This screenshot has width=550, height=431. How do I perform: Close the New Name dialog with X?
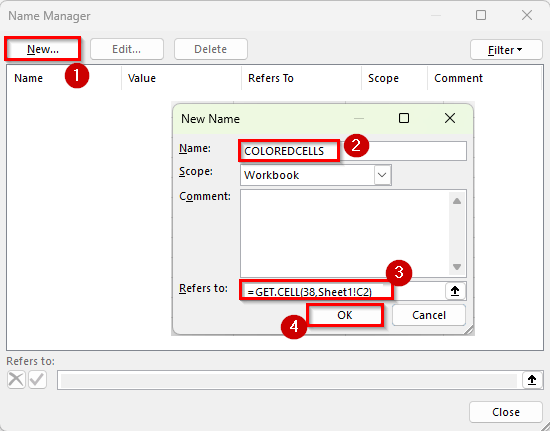450,118
